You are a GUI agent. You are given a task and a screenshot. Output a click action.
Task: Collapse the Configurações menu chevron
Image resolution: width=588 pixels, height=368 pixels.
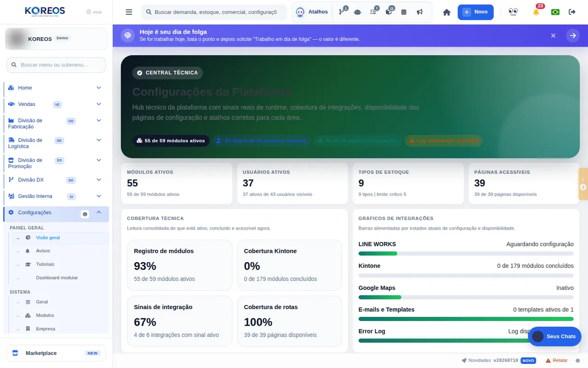coord(99,212)
